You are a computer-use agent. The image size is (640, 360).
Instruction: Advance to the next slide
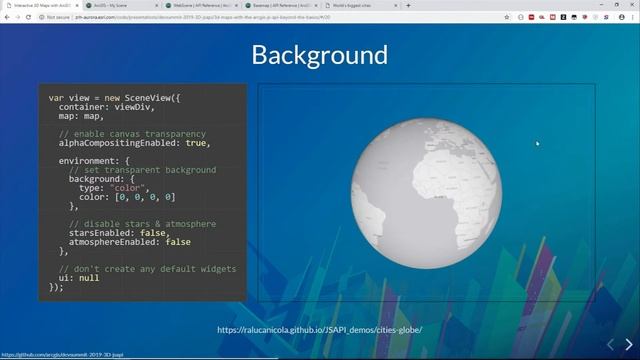(629, 344)
